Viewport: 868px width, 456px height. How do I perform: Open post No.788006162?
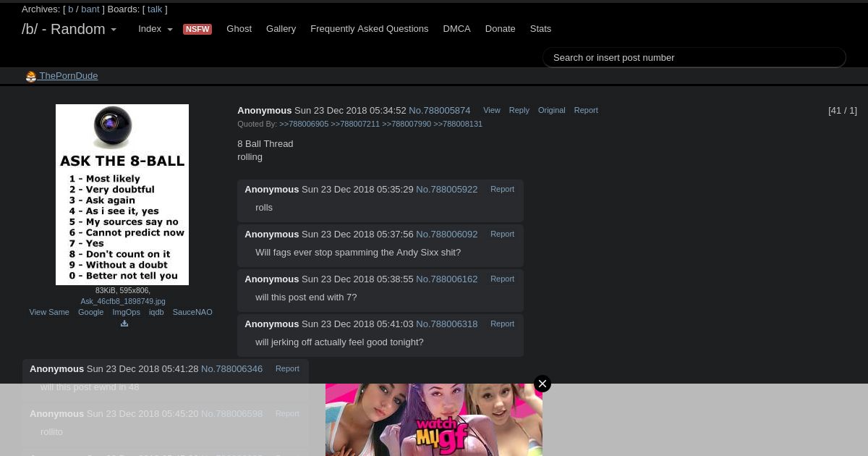(446, 279)
